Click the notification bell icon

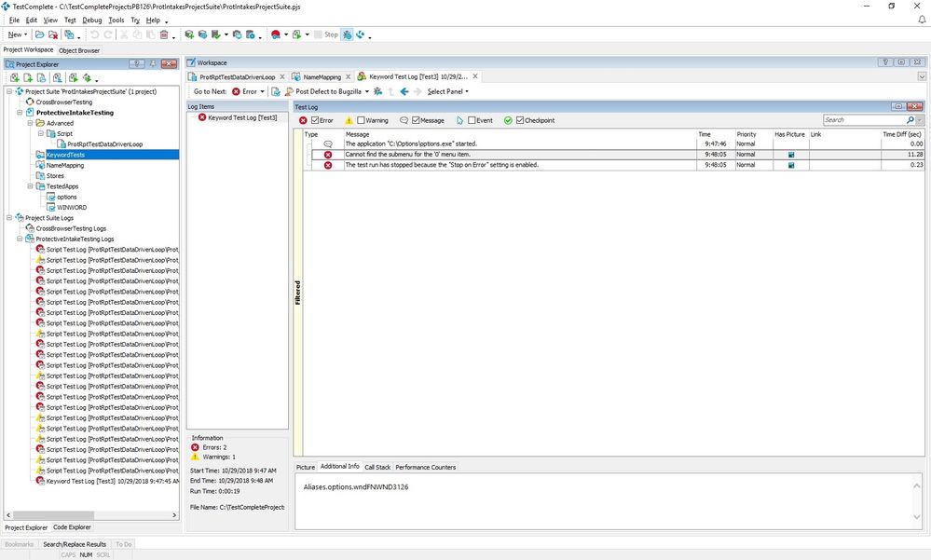pyautogui.click(x=909, y=20)
